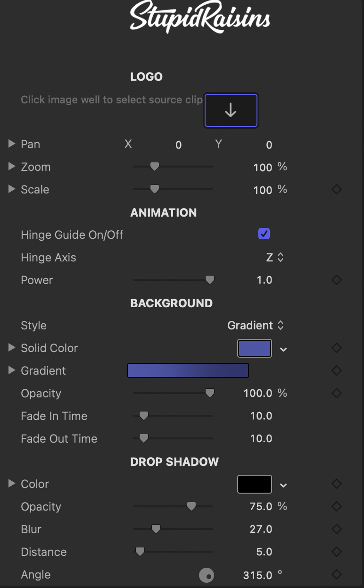Add keyframe for Gradient parameter
Image resolution: width=364 pixels, height=588 pixels.
coord(337,371)
